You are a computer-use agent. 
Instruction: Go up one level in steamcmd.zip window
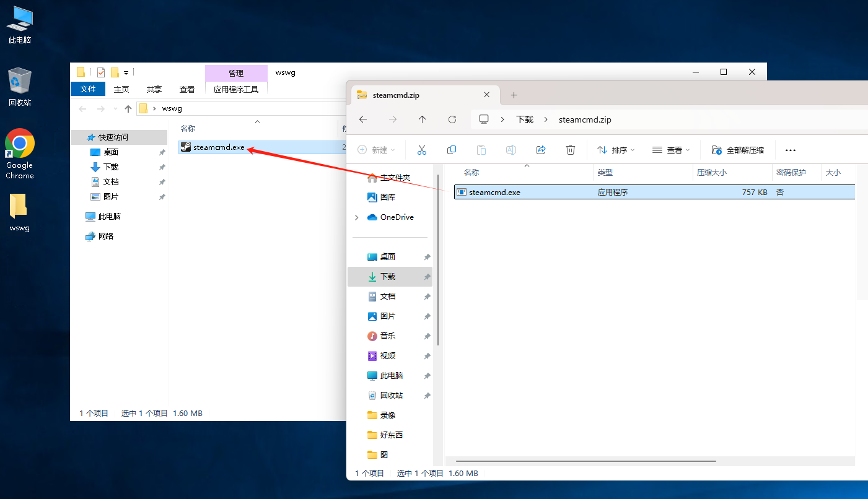tap(423, 119)
